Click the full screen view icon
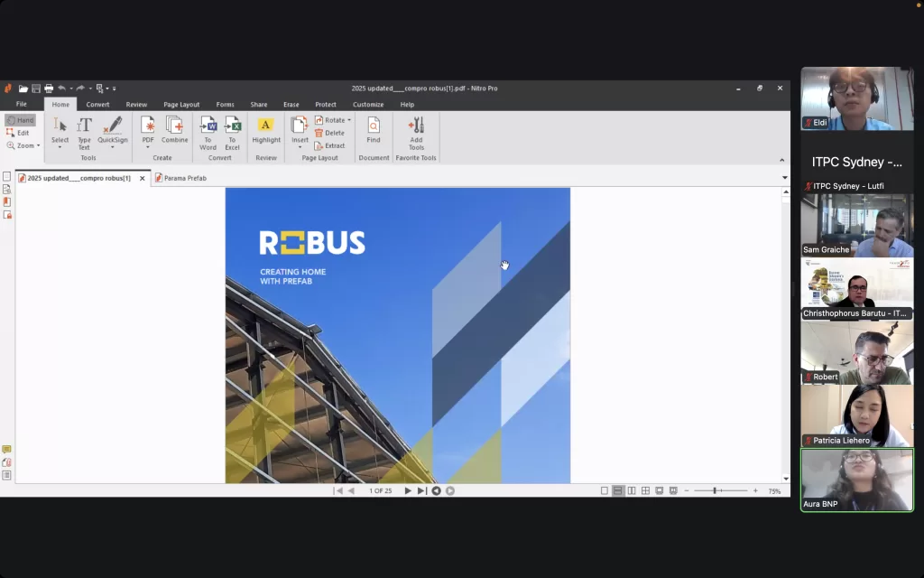The image size is (924, 578). pos(660,490)
